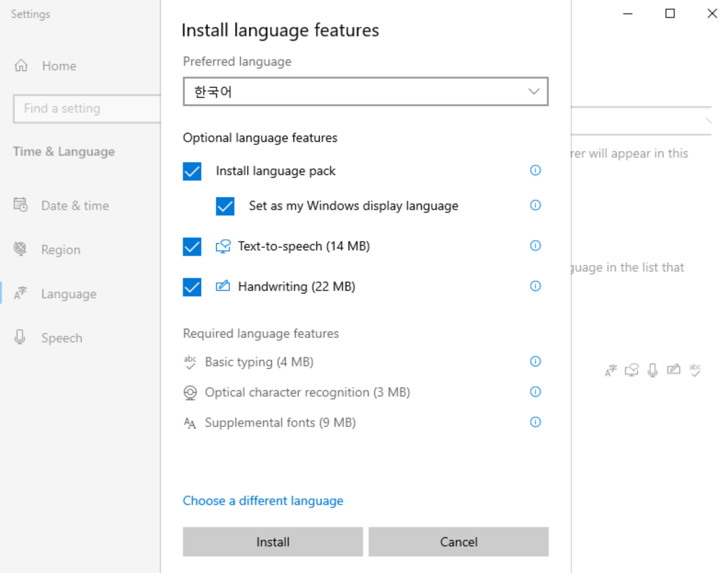Maximize the Settings window

(670, 13)
